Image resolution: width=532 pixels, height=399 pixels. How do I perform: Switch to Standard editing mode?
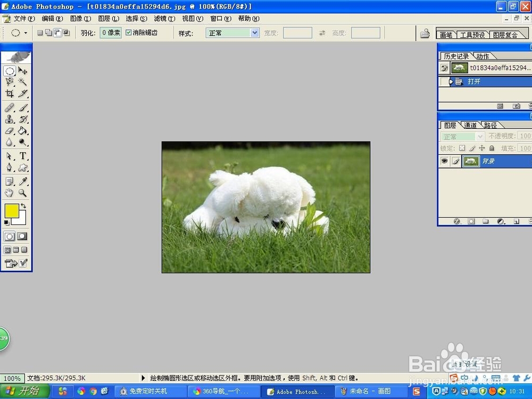pos(9,236)
